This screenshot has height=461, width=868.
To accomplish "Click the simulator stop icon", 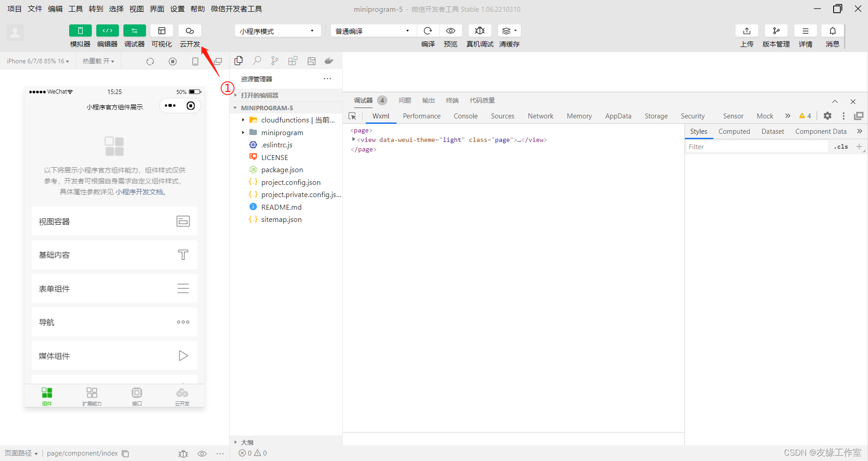I will (x=173, y=61).
